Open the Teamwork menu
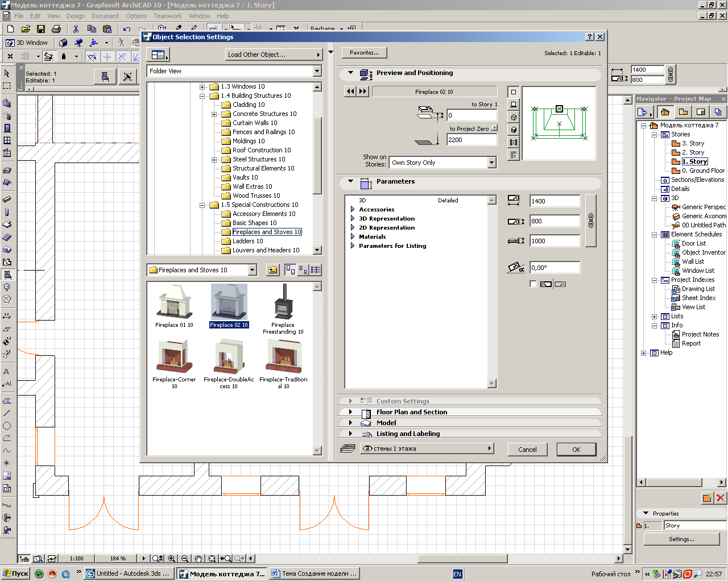Viewport: 728px width, 582px height. tap(168, 16)
